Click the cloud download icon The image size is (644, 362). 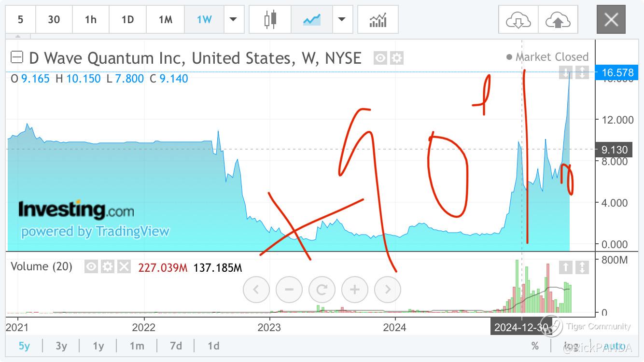tap(518, 20)
